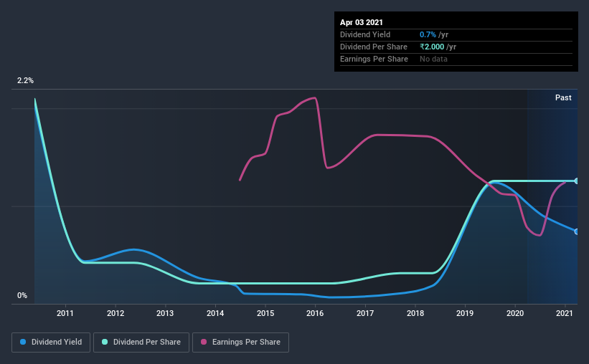Click the 2016 x-axis year label
This screenshot has width=589, height=364.
coord(315,313)
